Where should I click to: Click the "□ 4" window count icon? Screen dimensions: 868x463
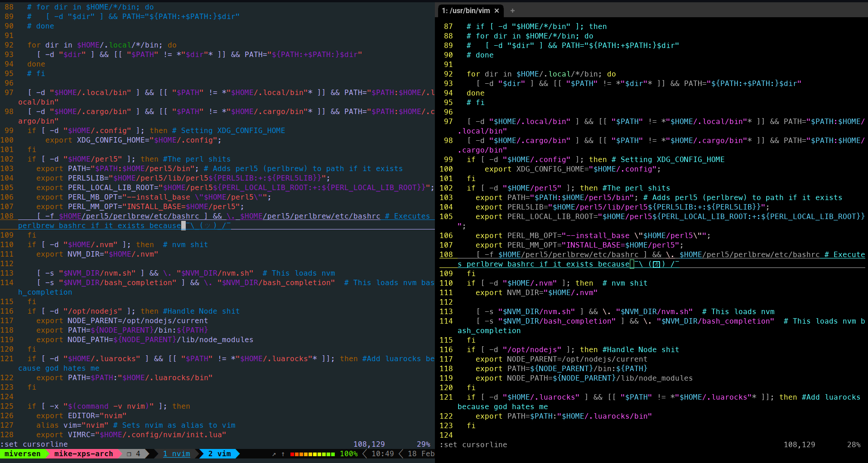coord(135,453)
